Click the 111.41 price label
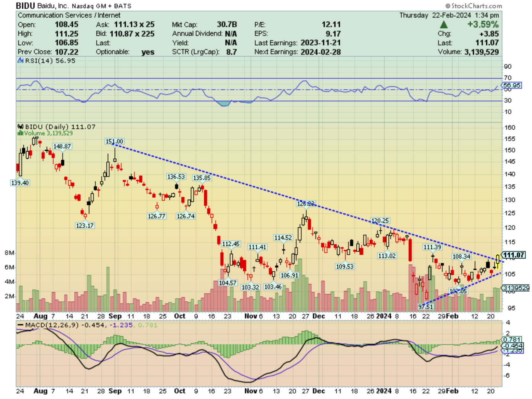 tap(257, 247)
